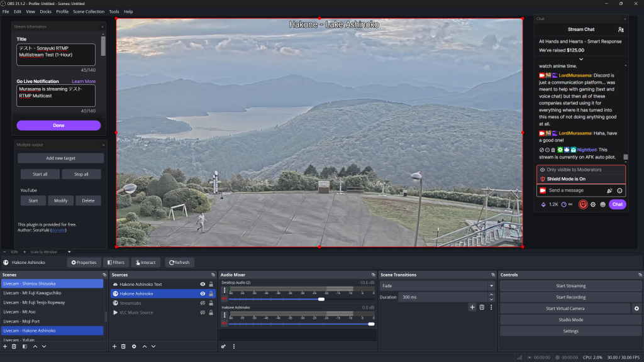The image size is (644, 362).
Task: Open the chat emote picker
Action: 619,190
